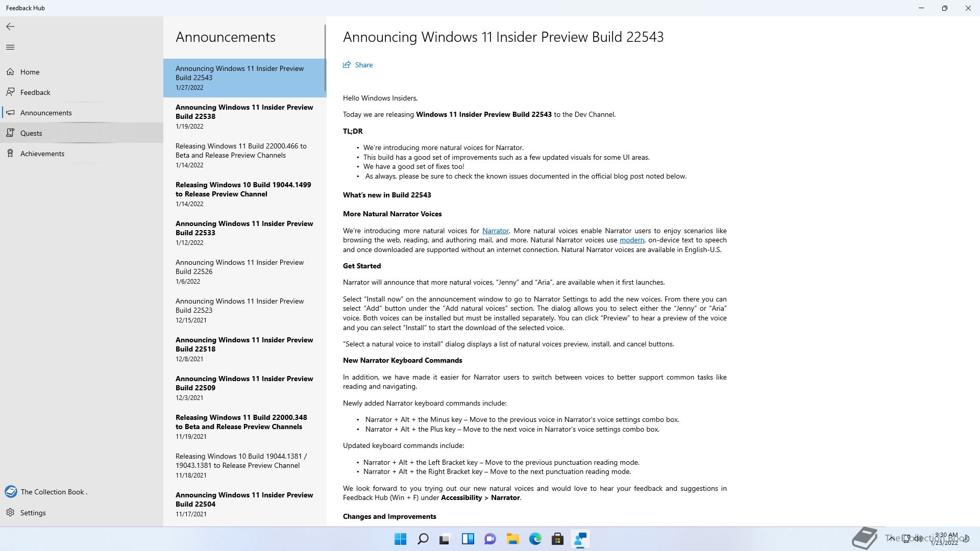The height and width of the screenshot is (551, 980).
Task: Click the article title heading
Action: [503, 37]
